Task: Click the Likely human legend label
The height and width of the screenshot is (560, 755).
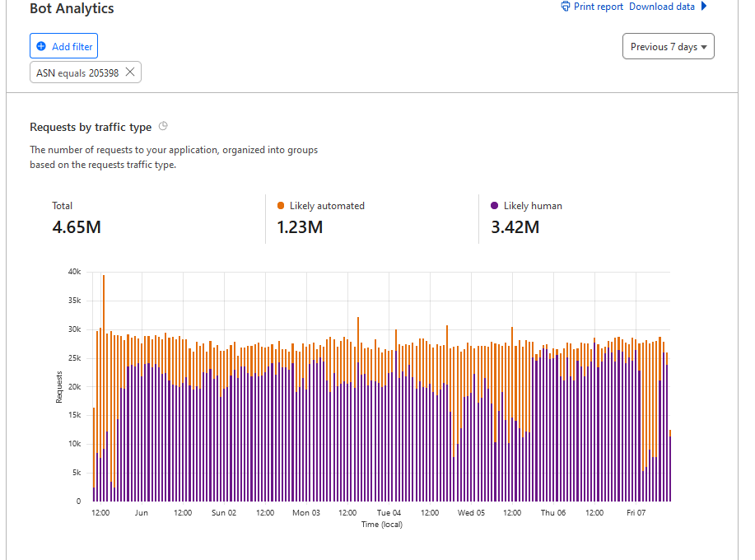Action: [x=533, y=206]
